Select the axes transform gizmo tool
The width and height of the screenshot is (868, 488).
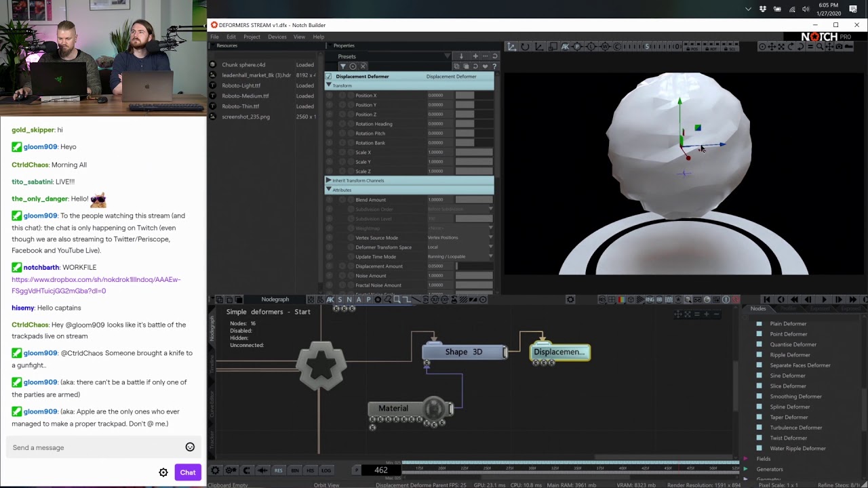click(x=511, y=47)
